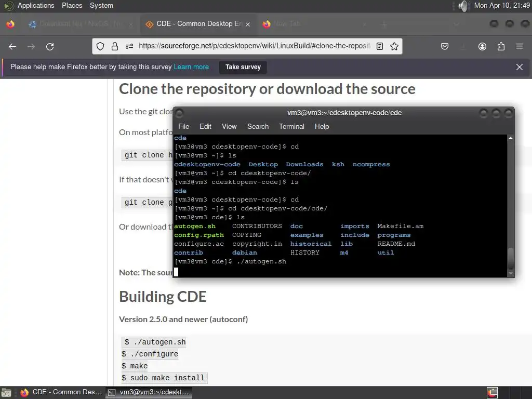Toggle reader view icon in address bar

(380, 46)
